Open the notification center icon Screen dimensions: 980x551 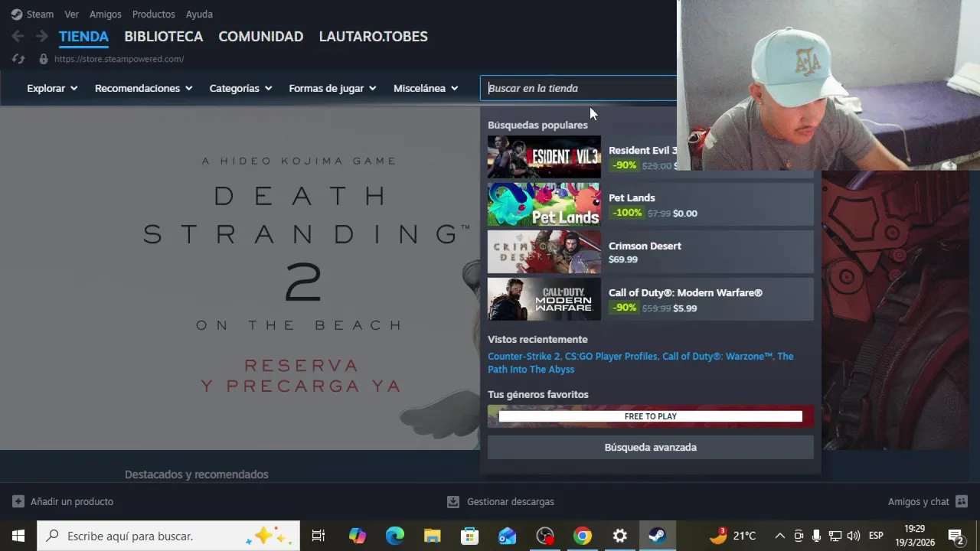click(x=955, y=536)
